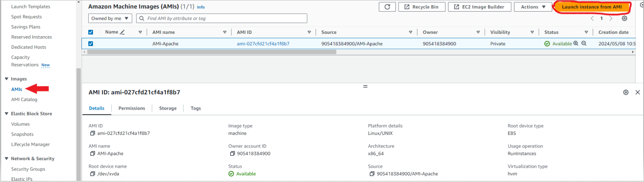Viewport: 644px width, 182px height.
Task: Collapse the Elastic Block Store section
Action: coord(6,113)
